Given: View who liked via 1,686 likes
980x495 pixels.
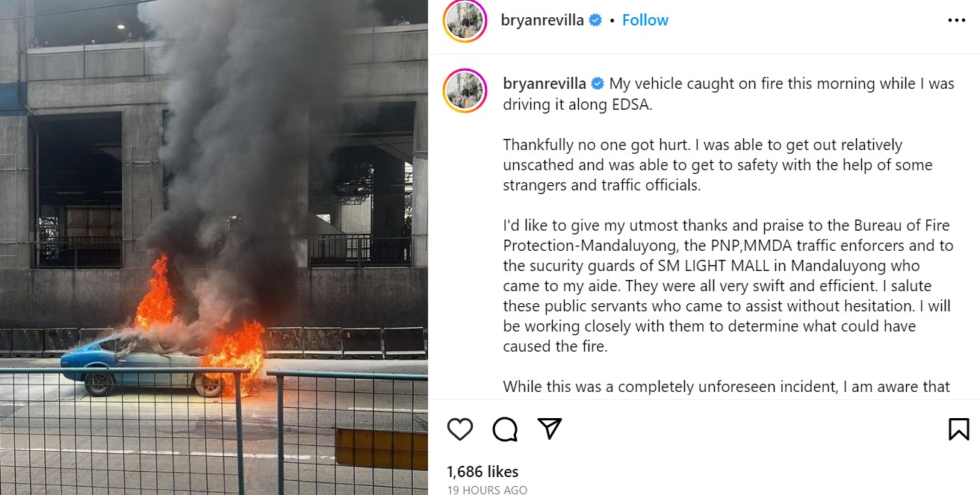Looking at the screenshot, I should point(483,471).
